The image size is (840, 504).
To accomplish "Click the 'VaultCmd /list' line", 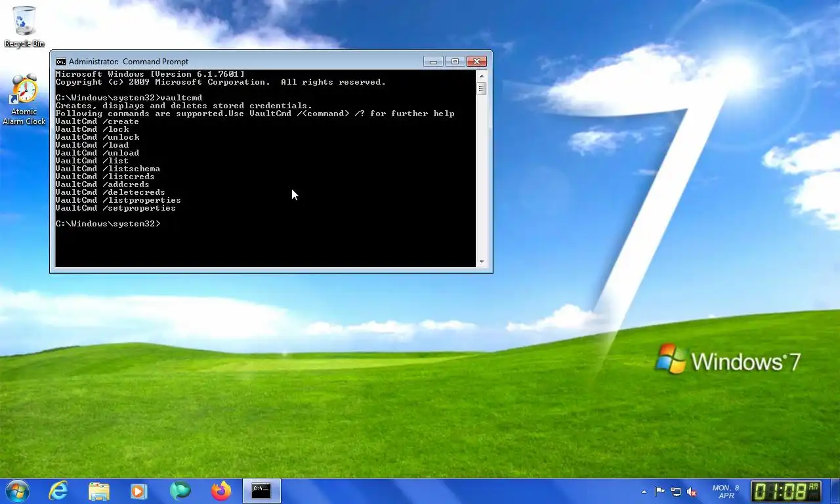I will pos(92,161).
